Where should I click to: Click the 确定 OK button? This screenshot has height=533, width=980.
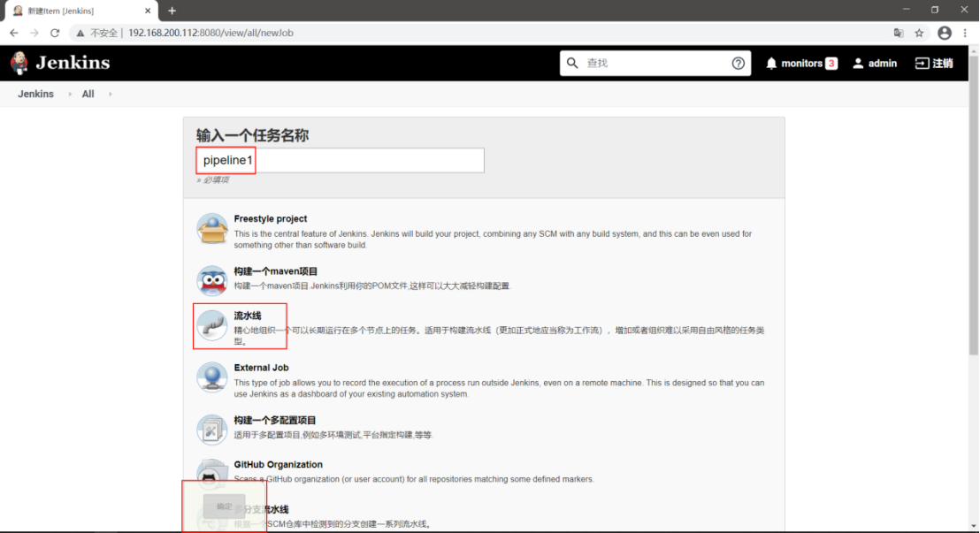pyautogui.click(x=225, y=506)
